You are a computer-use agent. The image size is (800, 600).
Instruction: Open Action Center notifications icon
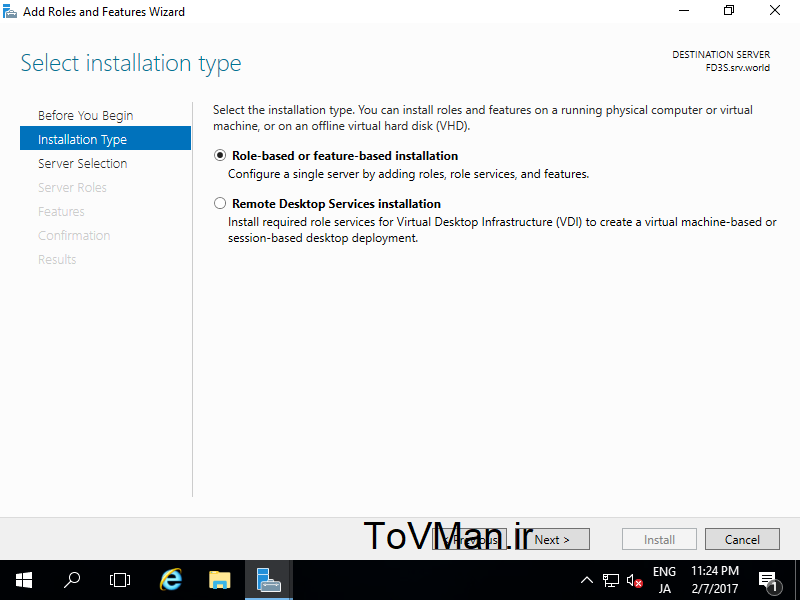click(768, 580)
